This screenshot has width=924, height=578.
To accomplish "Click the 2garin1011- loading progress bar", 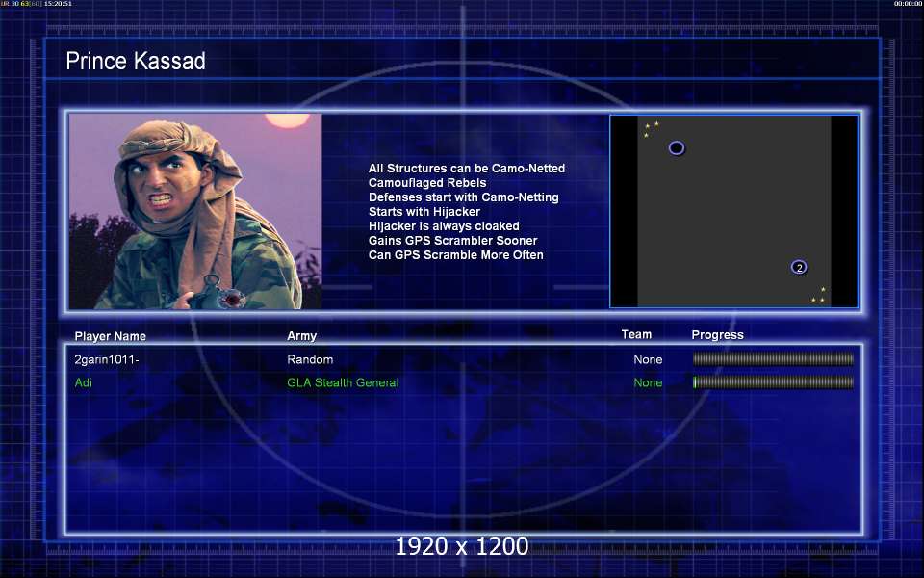I will tap(773, 359).
